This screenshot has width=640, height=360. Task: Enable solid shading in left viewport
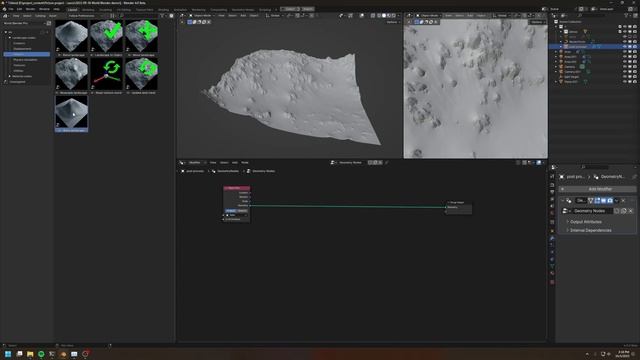[384, 16]
